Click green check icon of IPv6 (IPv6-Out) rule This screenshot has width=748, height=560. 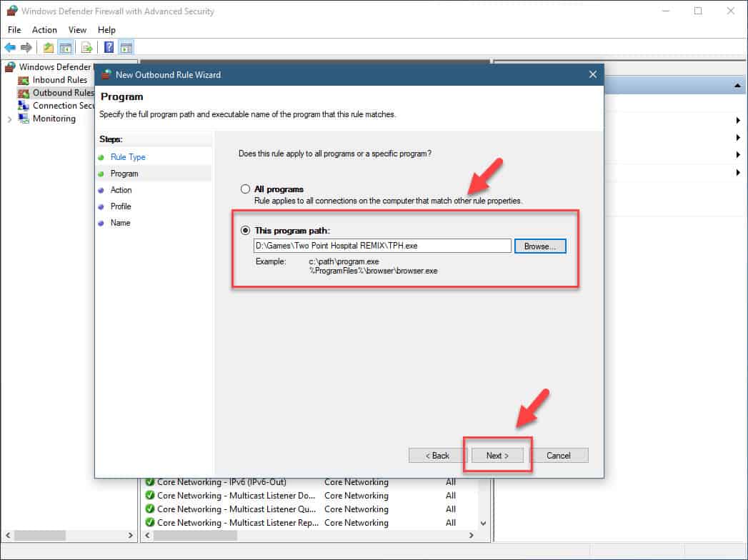click(x=150, y=481)
